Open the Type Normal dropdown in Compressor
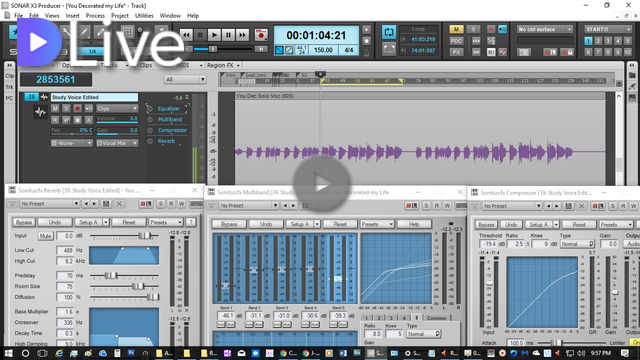The height and width of the screenshot is (360, 640). (577, 244)
